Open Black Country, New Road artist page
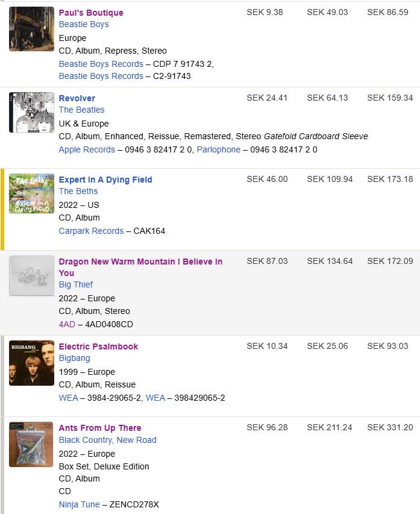Viewport: 420px width, 514px height. (x=107, y=440)
